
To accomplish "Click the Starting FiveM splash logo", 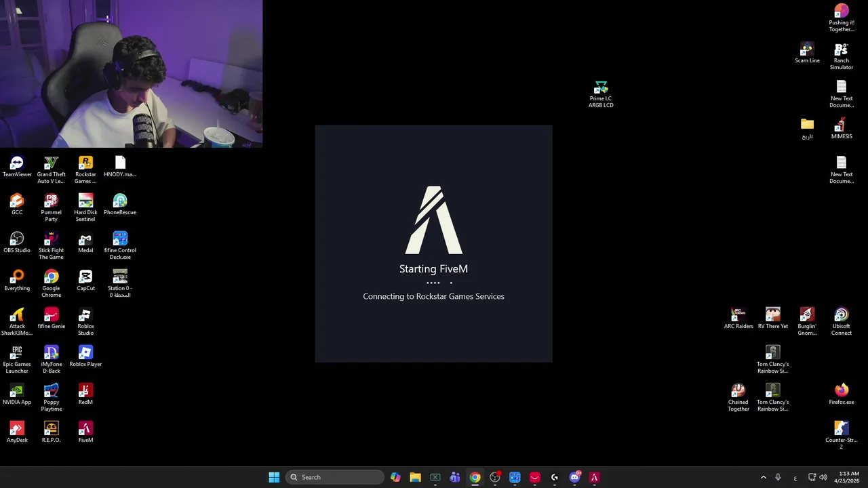I will [x=433, y=220].
